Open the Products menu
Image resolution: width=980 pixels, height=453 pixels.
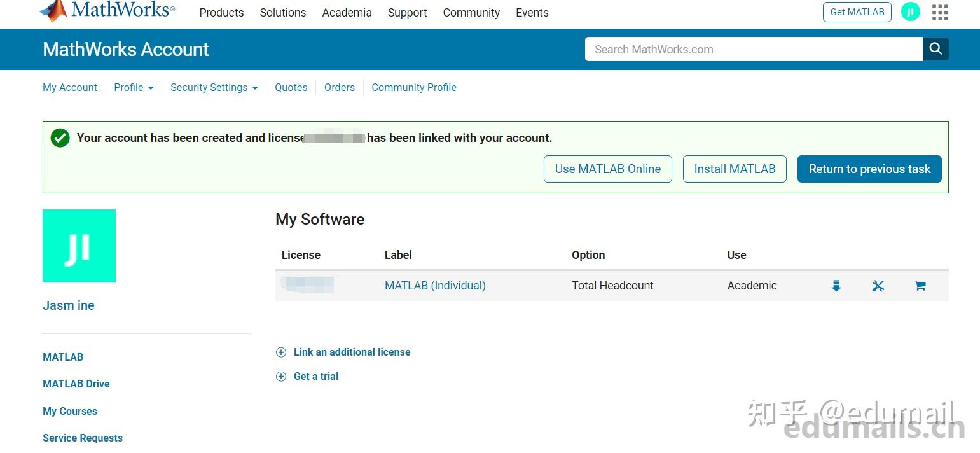click(x=221, y=13)
